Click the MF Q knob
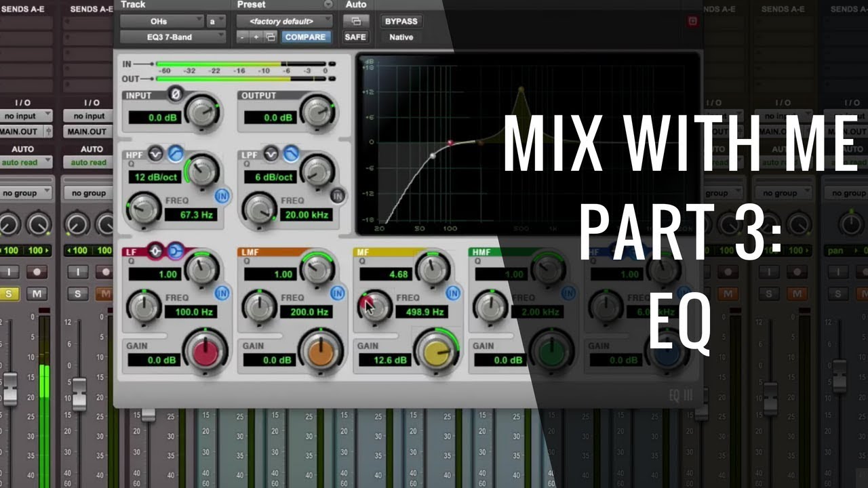Screen dimensions: 868x488 tap(433, 268)
